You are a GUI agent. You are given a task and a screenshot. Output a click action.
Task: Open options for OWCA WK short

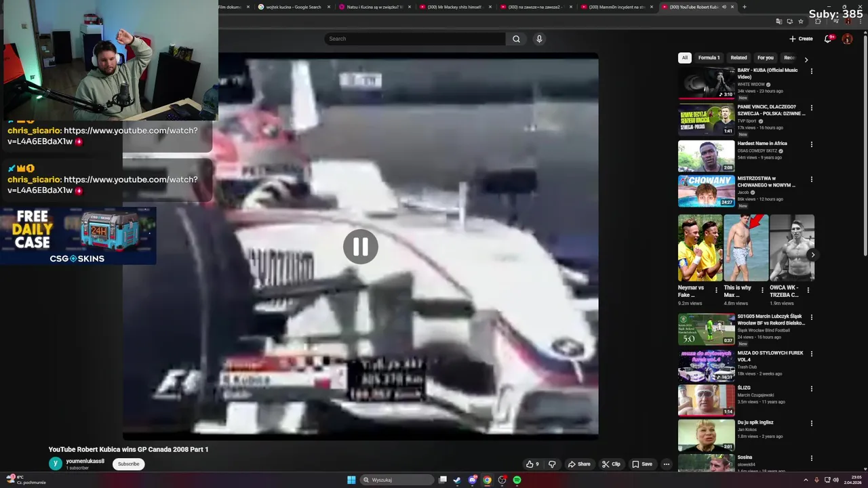point(808,290)
